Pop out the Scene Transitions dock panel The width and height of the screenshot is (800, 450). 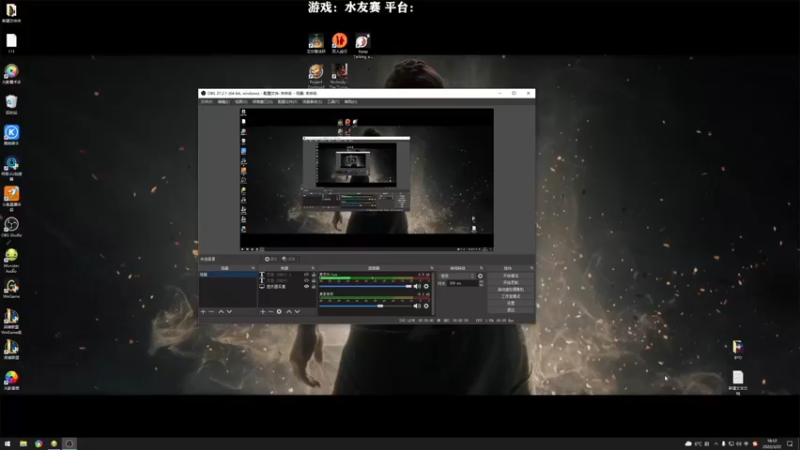click(x=481, y=268)
